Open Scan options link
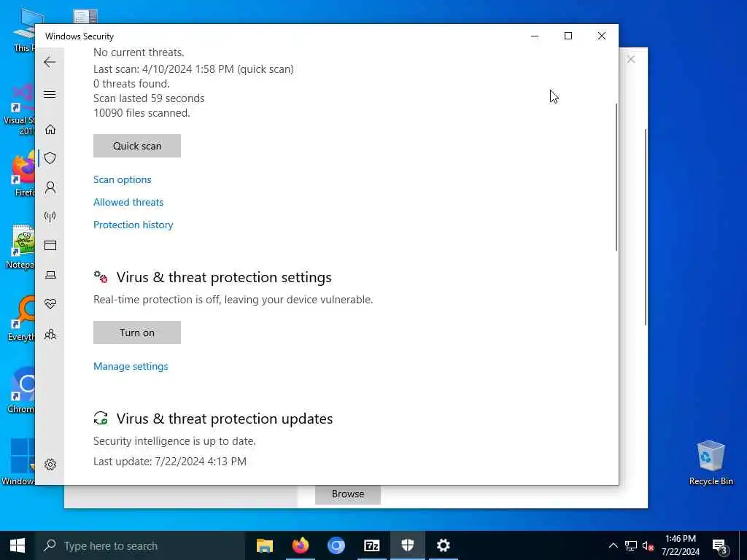 [122, 179]
